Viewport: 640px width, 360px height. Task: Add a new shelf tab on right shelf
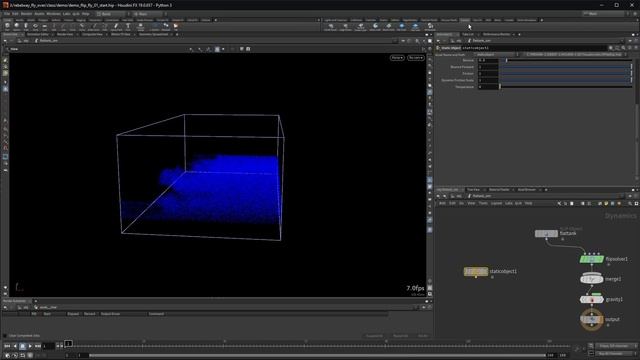click(x=542, y=20)
